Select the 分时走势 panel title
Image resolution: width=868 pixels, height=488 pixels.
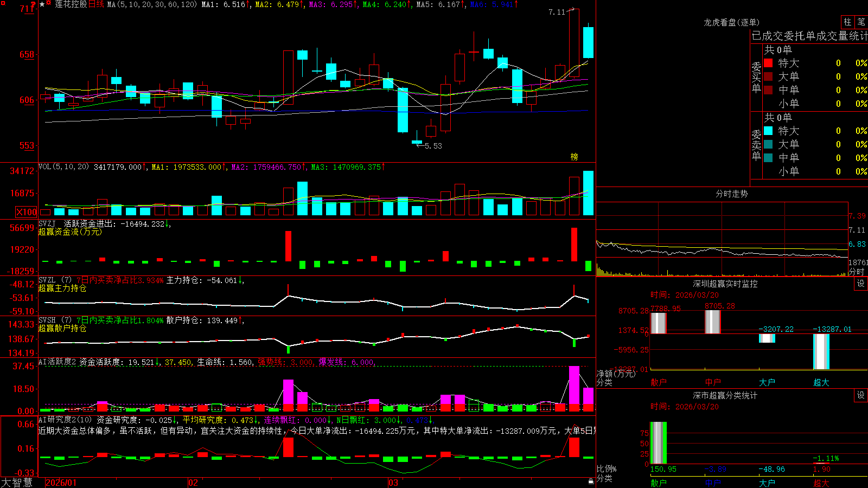(x=731, y=194)
